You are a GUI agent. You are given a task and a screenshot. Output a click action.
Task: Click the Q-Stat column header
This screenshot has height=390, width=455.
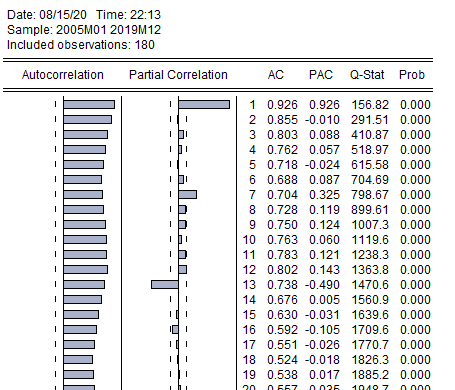tap(367, 75)
